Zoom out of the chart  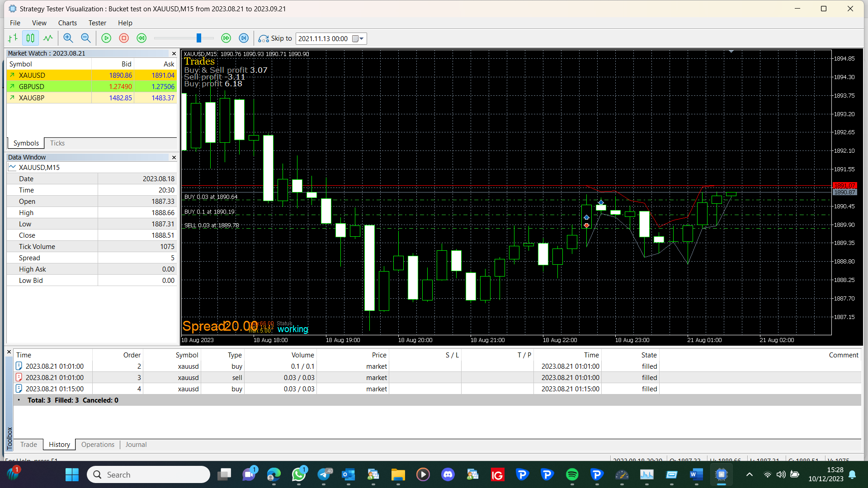(x=86, y=38)
